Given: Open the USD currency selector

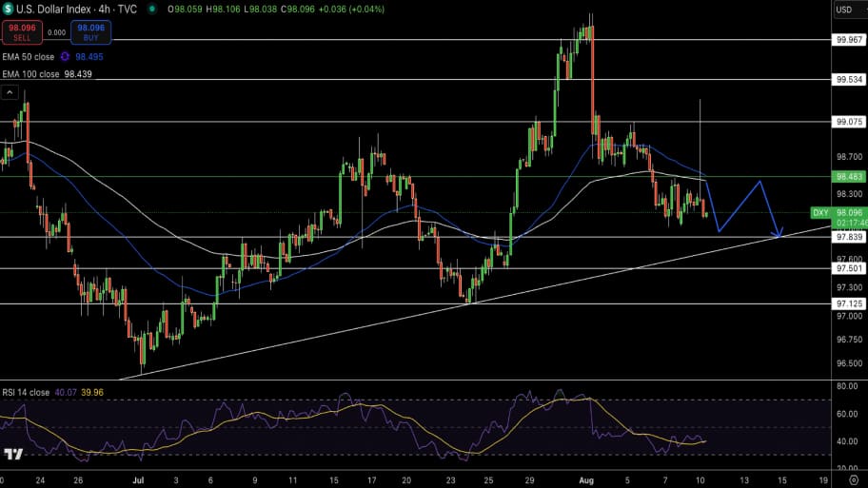Looking at the screenshot, I should (x=850, y=10).
